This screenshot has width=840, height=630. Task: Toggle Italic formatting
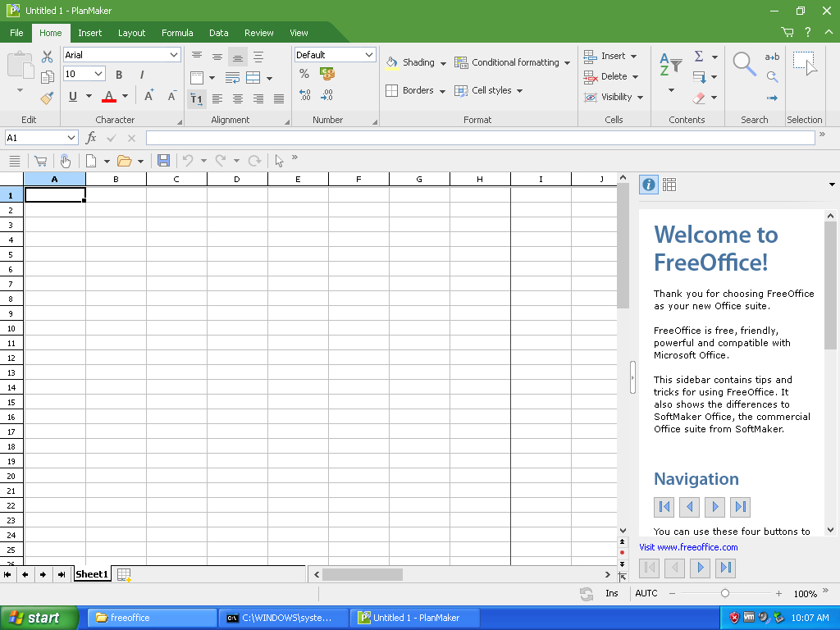click(x=142, y=75)
